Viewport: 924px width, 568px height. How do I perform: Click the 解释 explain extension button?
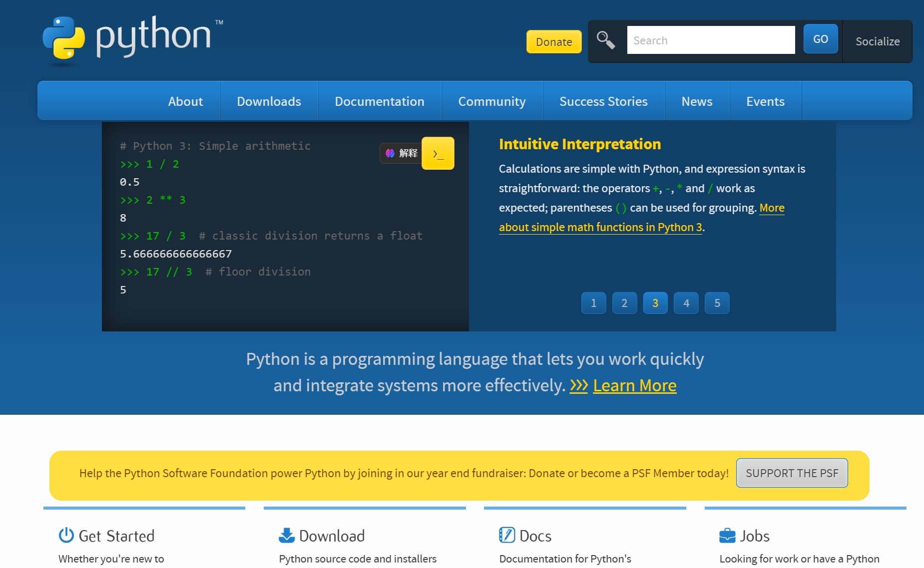401,153
